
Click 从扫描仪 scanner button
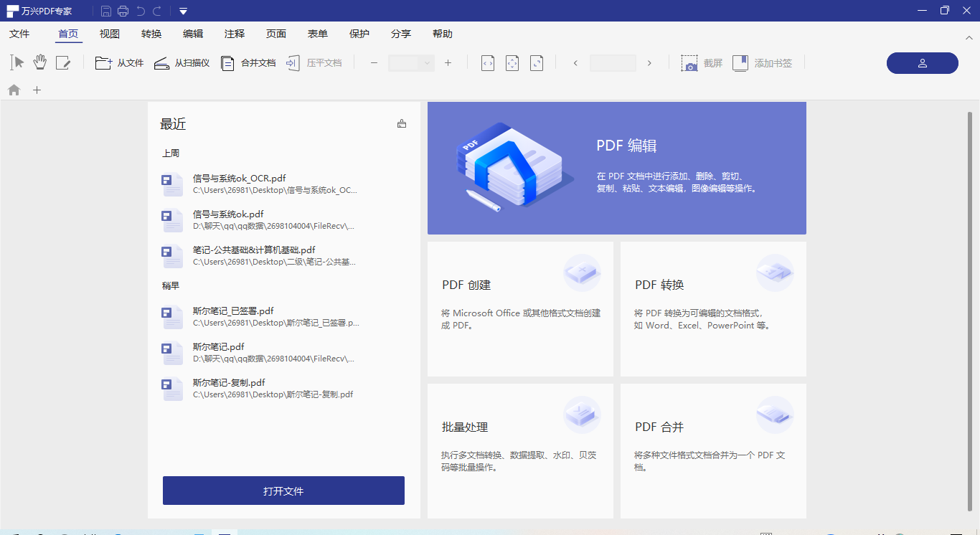[x=182, y=63]
